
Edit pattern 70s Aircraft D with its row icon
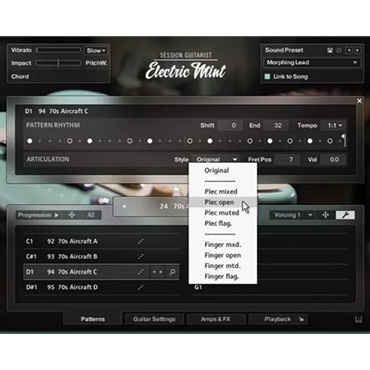tap(141, 287)
